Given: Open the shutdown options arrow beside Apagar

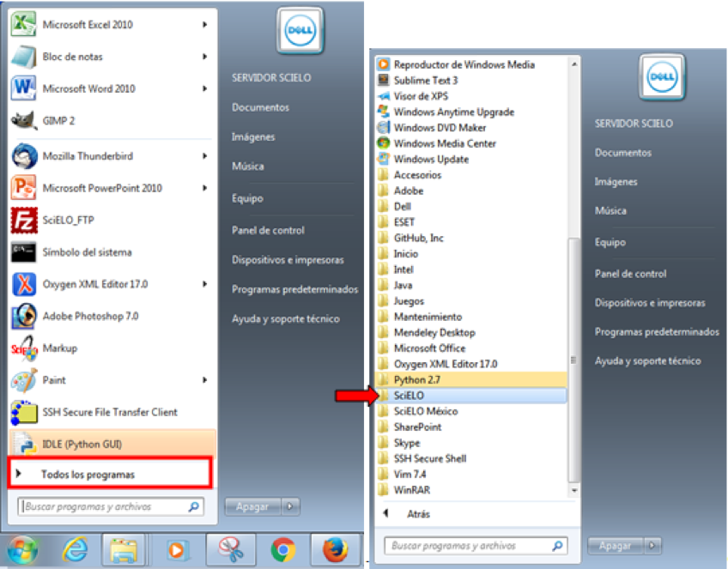Looking at the screenshot, I should (x=292, y=507).
